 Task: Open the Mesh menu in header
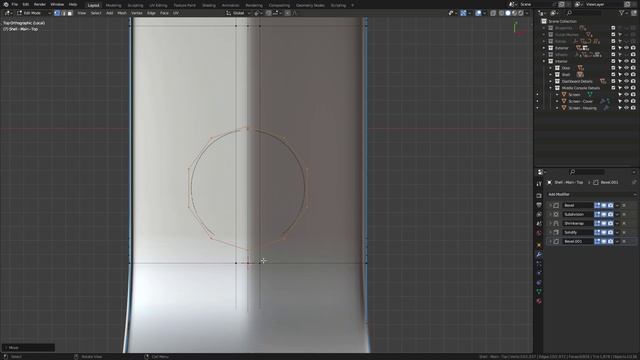[x=122, y=13]
